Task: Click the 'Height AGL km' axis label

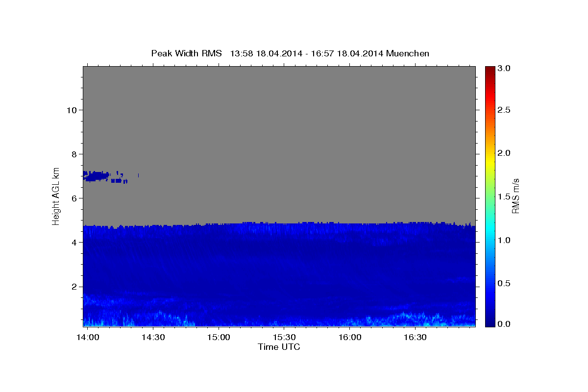Action: (56, 196)
